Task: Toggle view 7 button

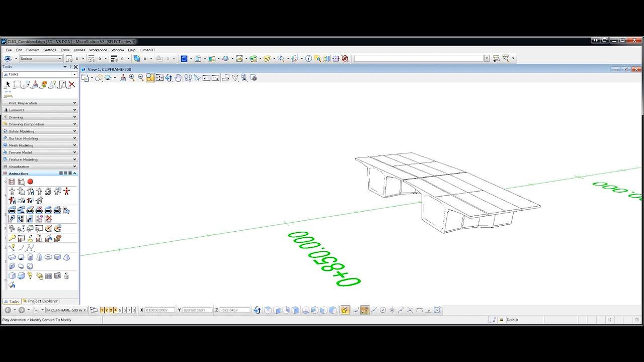Action: 129,310
